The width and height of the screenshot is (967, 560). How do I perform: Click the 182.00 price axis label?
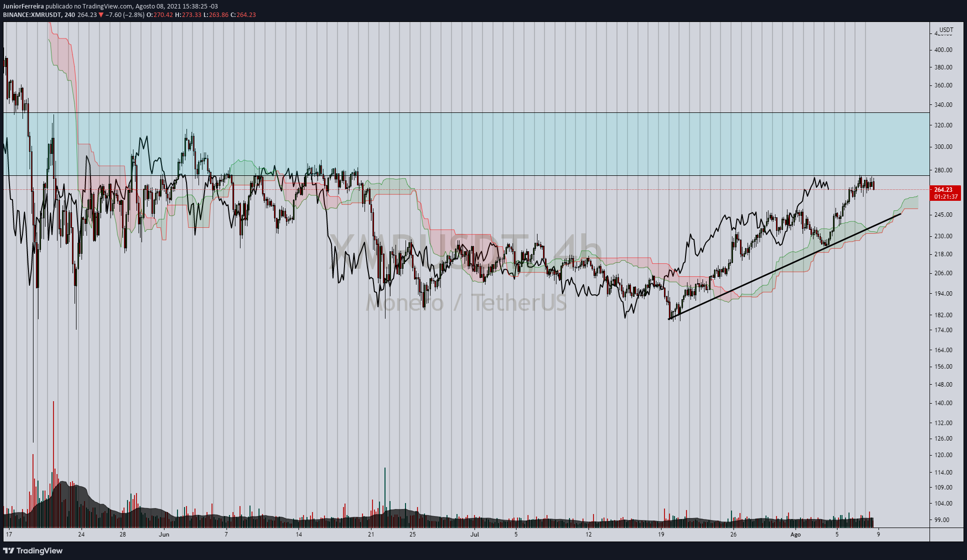[943, 315]
